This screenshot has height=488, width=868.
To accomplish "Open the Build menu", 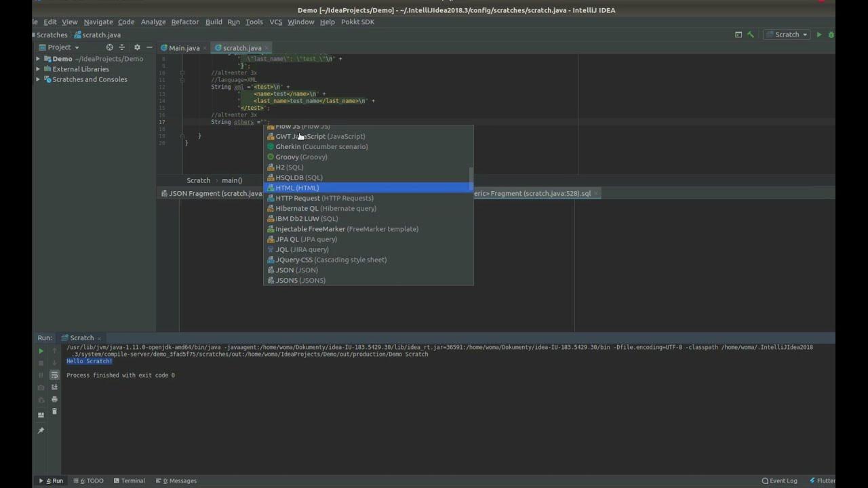I will click(x=214, y=22).
